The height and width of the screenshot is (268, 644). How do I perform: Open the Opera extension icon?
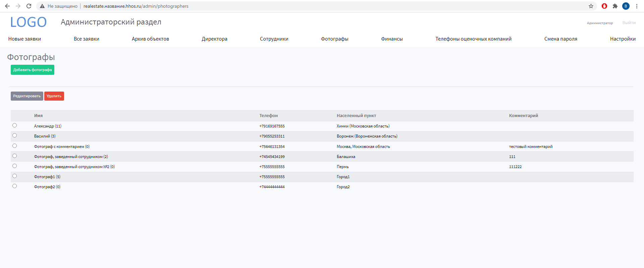click(604, 6)
